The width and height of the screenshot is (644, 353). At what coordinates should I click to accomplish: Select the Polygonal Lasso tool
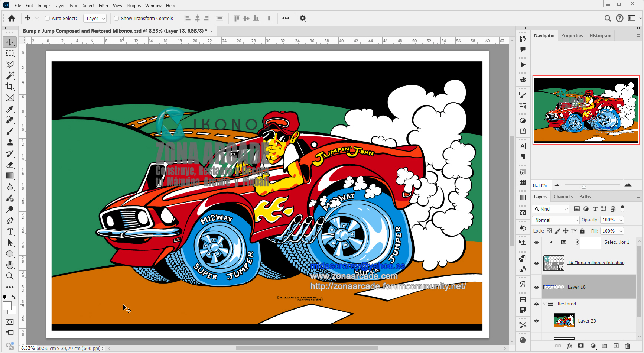coord(10,64)
